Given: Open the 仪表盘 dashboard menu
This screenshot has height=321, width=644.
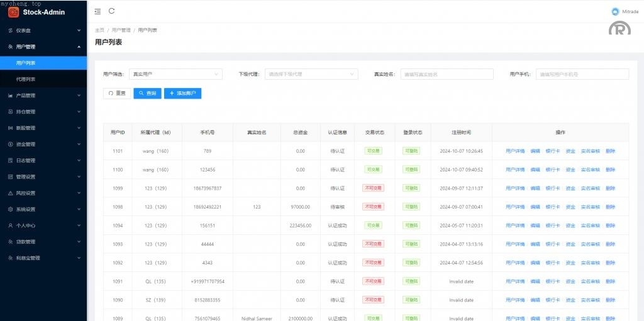Looking at the screenshot, I should tap(43, 30).
